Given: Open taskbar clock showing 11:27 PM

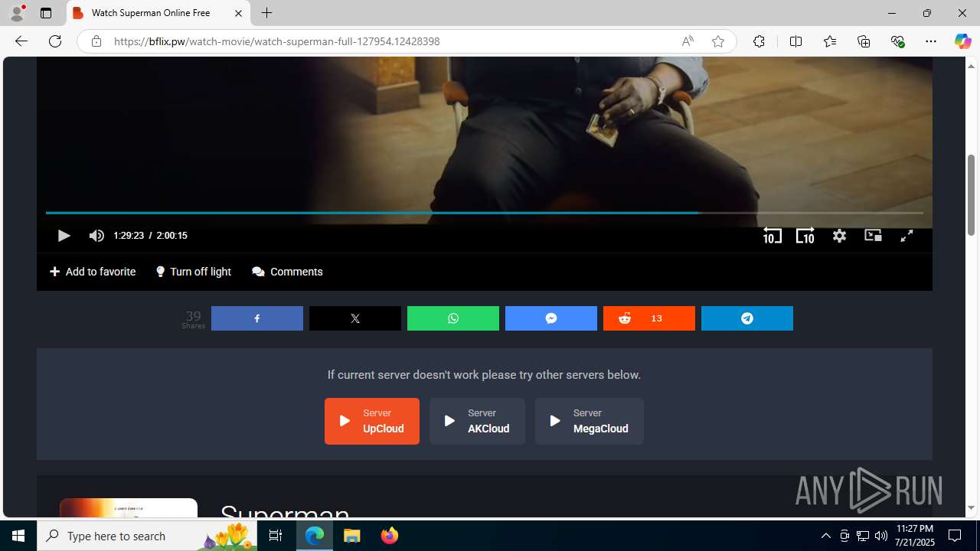Looking at the screenshot, I should coord(914,536).
